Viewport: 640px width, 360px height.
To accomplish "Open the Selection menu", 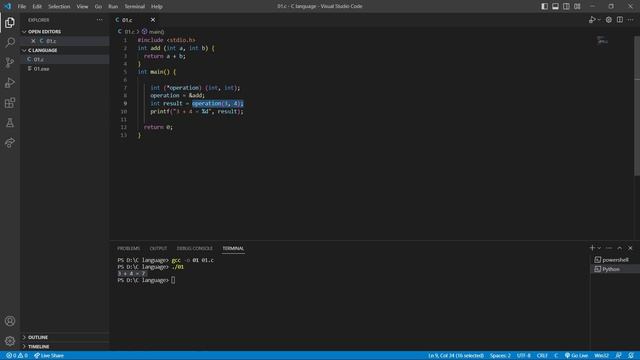I will point(59,6).
